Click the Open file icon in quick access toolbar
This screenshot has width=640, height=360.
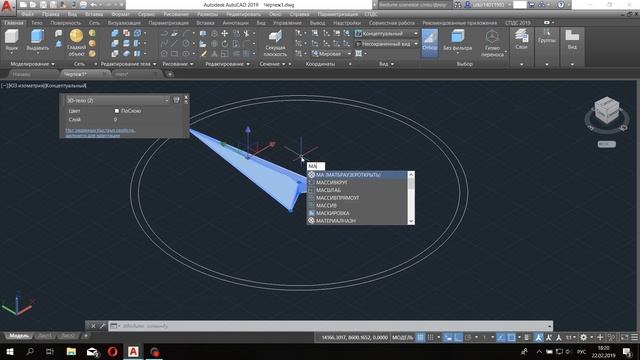pos(33,5)
